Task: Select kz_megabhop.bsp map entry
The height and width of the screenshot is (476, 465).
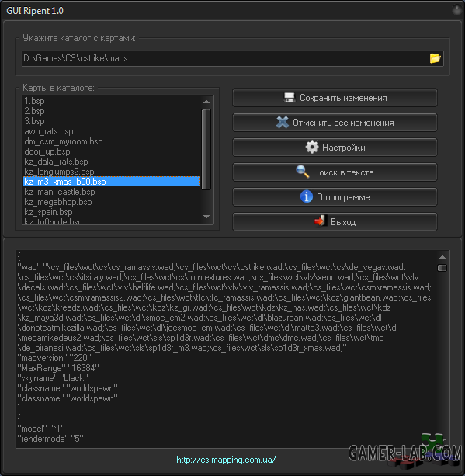Action: (58, 202)
